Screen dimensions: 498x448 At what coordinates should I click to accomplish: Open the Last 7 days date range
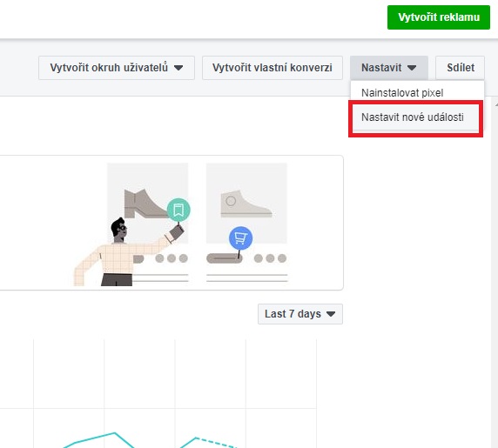click(300, 314)
